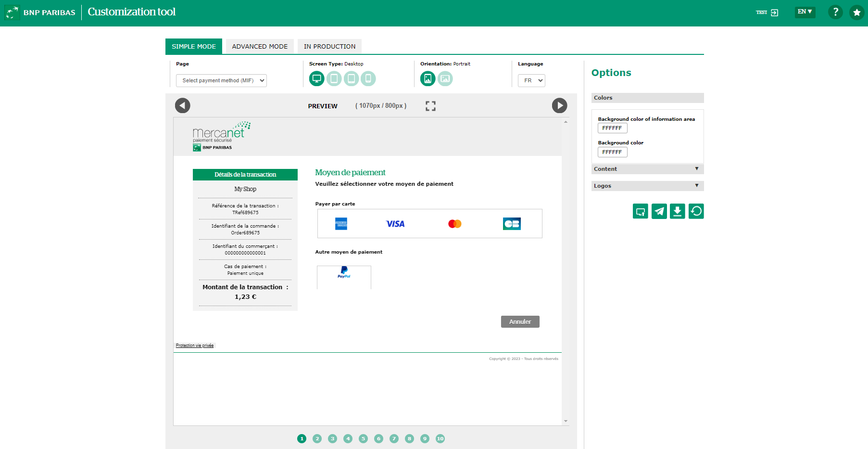The image size is (868, 449).
Task: Click the star favorites icon
Action: point(857,12)
